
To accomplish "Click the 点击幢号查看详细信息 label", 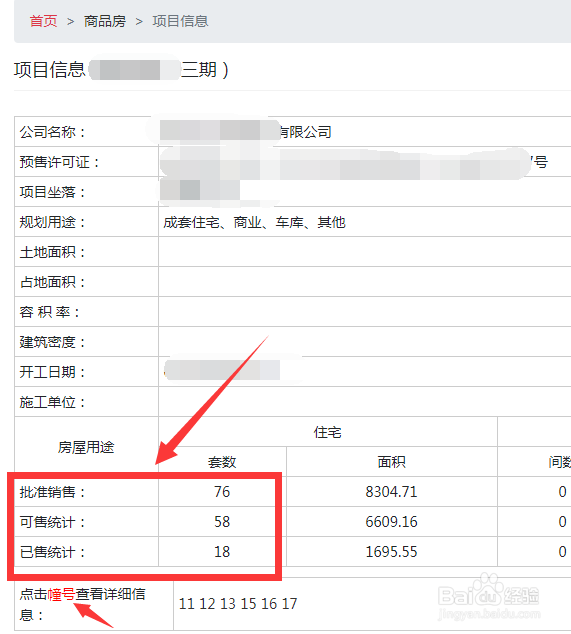I will [x=82, y=604].
